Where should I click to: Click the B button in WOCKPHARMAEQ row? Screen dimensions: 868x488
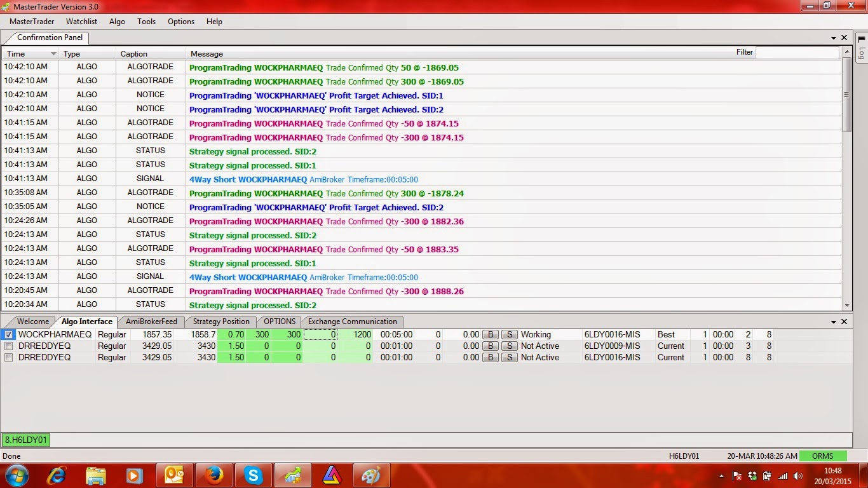point(490,334)
